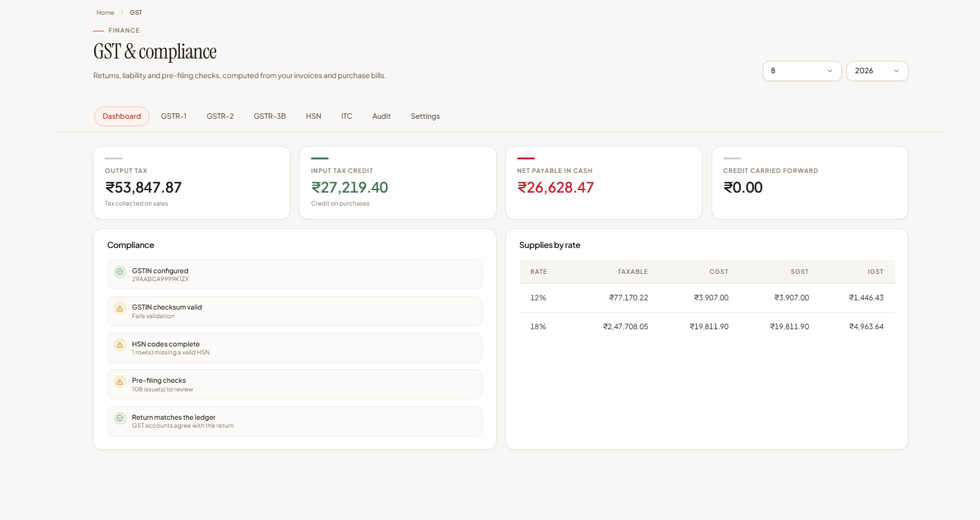980x520 pixels.
Task: Open the year dropdown showing 2026
Action: (877, 71)
